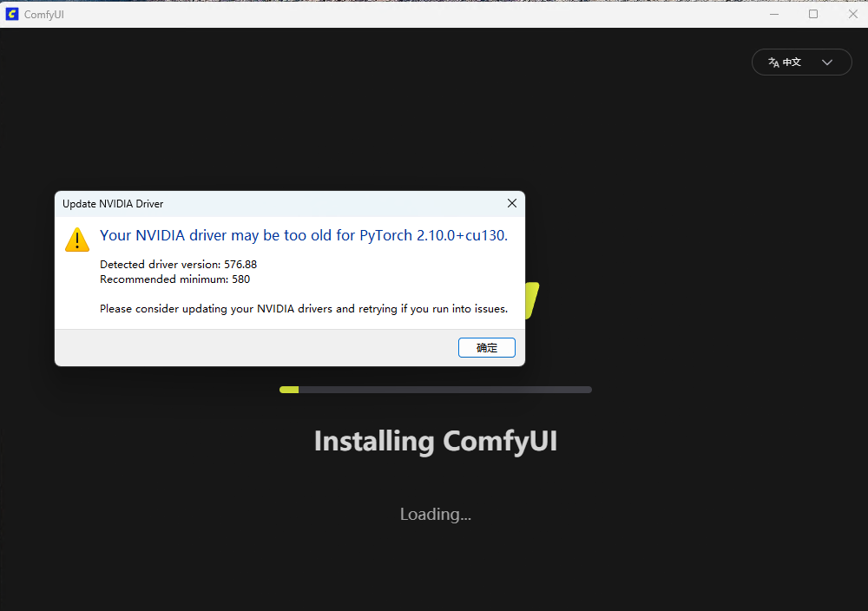Click the translate icon beside 中文

773,62
